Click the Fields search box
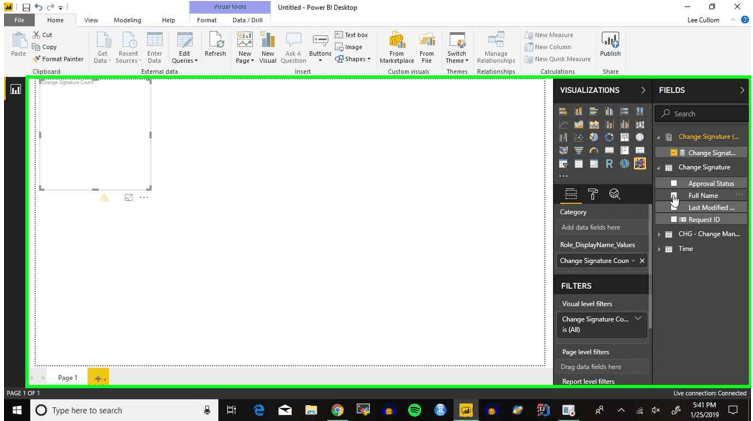This screenshot has width=753, height=421. click(x=701, y=114)
